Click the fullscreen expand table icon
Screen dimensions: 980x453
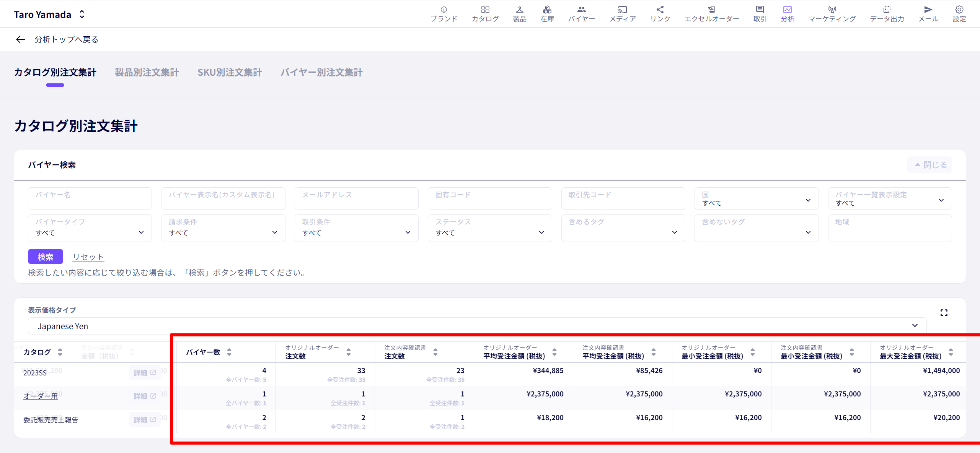[x=944, y=313]
